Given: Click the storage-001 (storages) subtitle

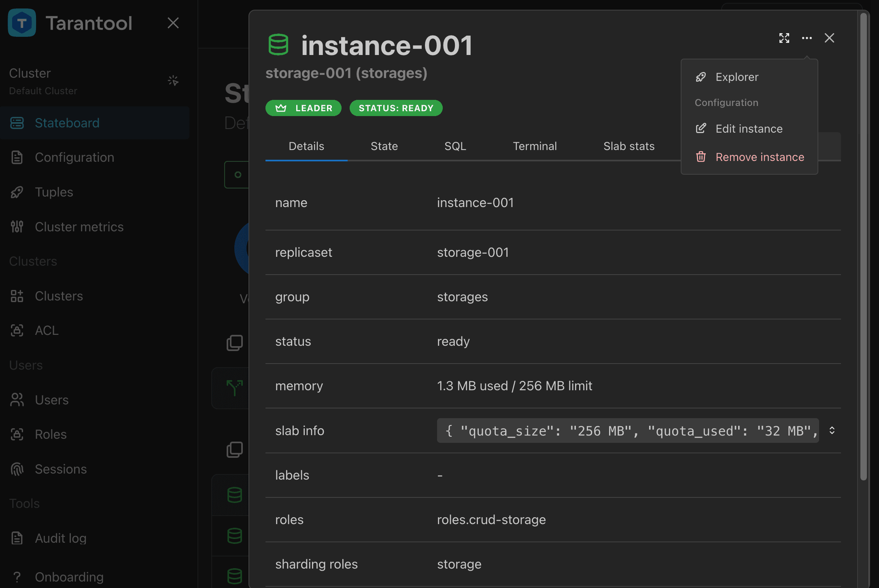Looking at the screenshot, I should tap(346, 73).
